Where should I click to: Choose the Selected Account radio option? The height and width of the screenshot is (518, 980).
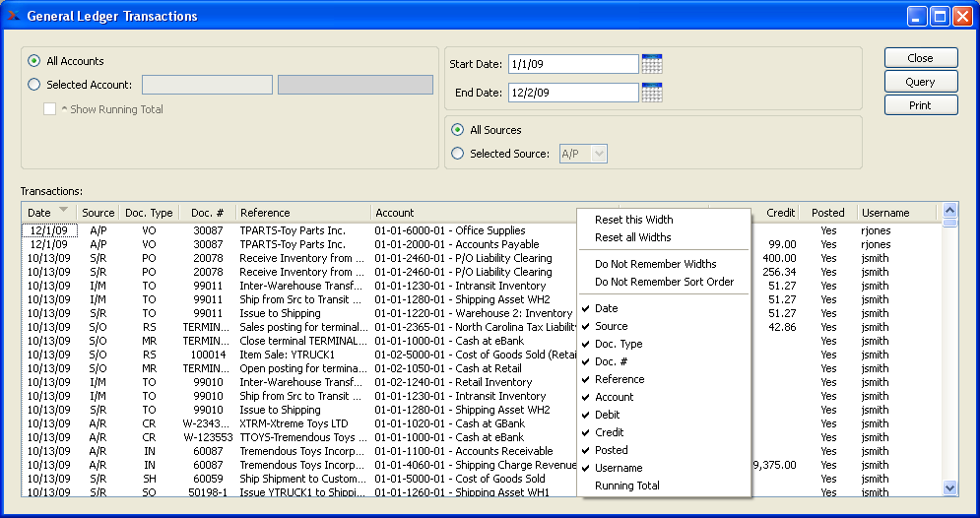pyautogui.click(x=35, y=85)
